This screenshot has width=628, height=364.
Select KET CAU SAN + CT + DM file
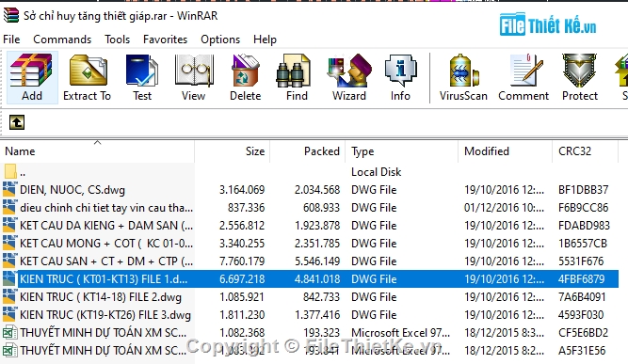[x=106, y=261]
